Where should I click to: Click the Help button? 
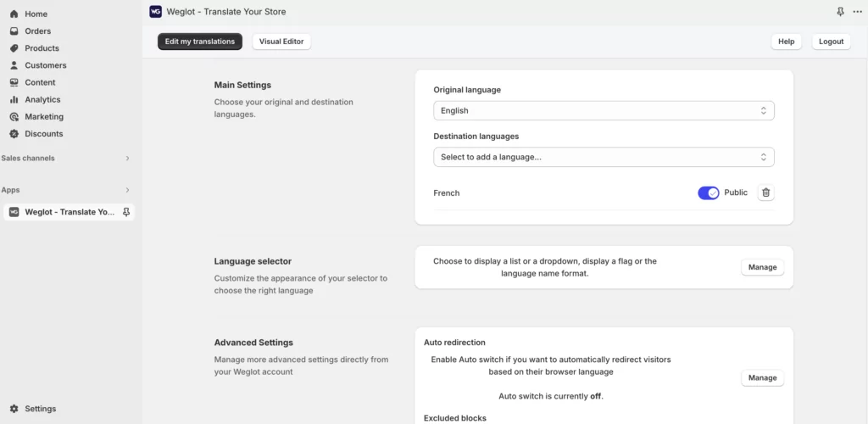tap(786, 42)
